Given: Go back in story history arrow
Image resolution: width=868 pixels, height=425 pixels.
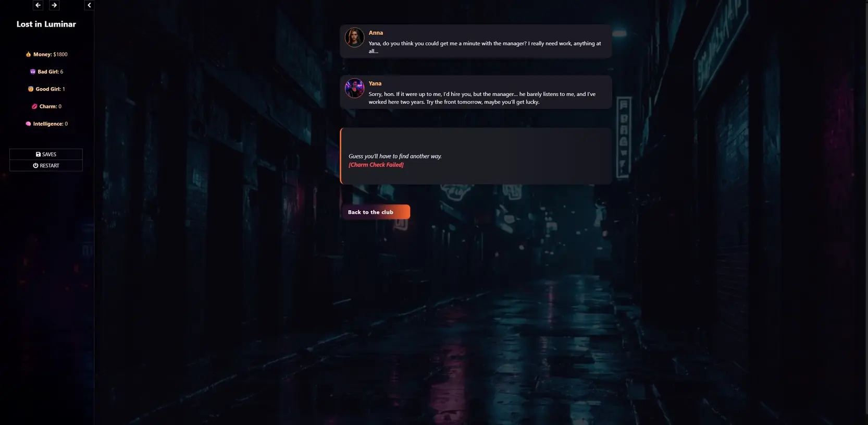Looking at the screenshot, I should (38, 5).
